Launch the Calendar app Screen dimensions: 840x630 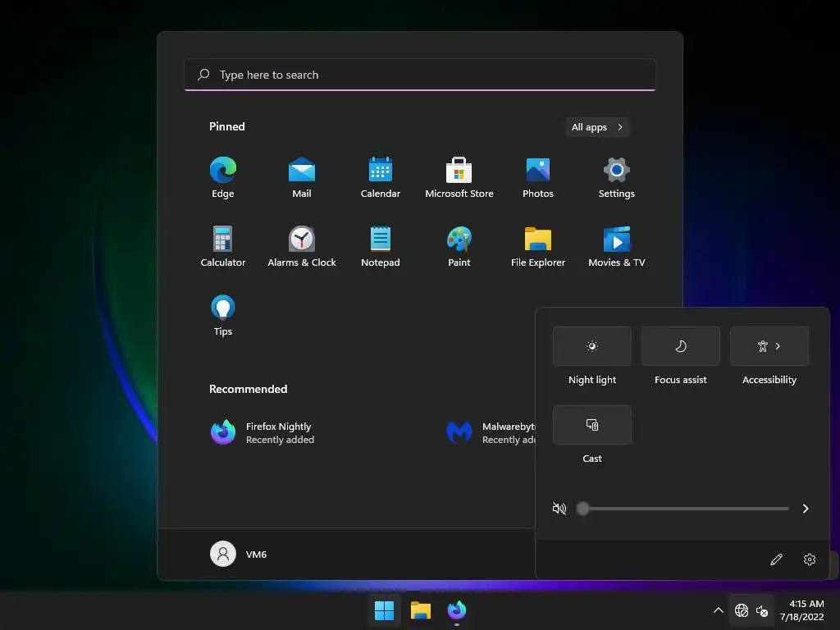[x=381, y=177]
